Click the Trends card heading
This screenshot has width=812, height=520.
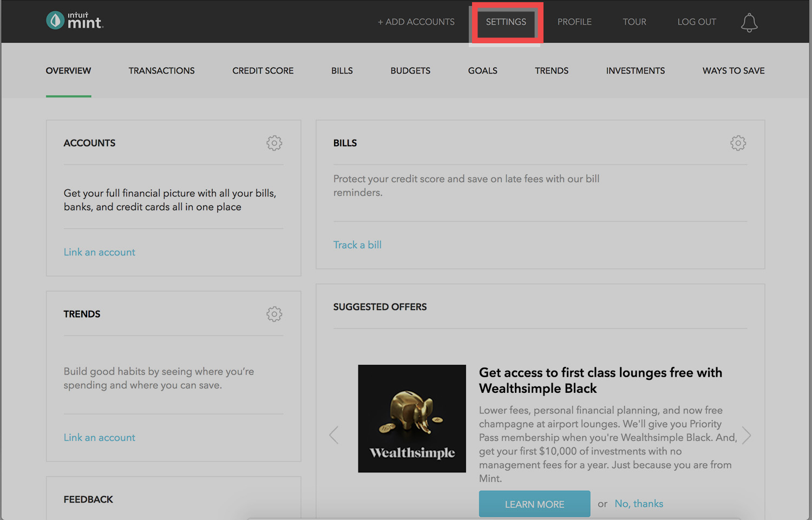pos(82,314)
